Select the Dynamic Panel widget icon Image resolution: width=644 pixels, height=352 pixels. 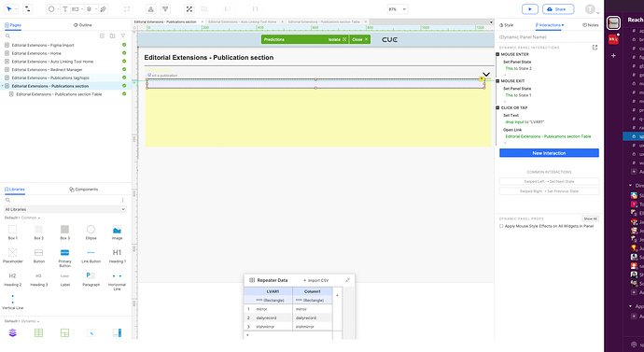pyautogui.click(x=13, y=332)
